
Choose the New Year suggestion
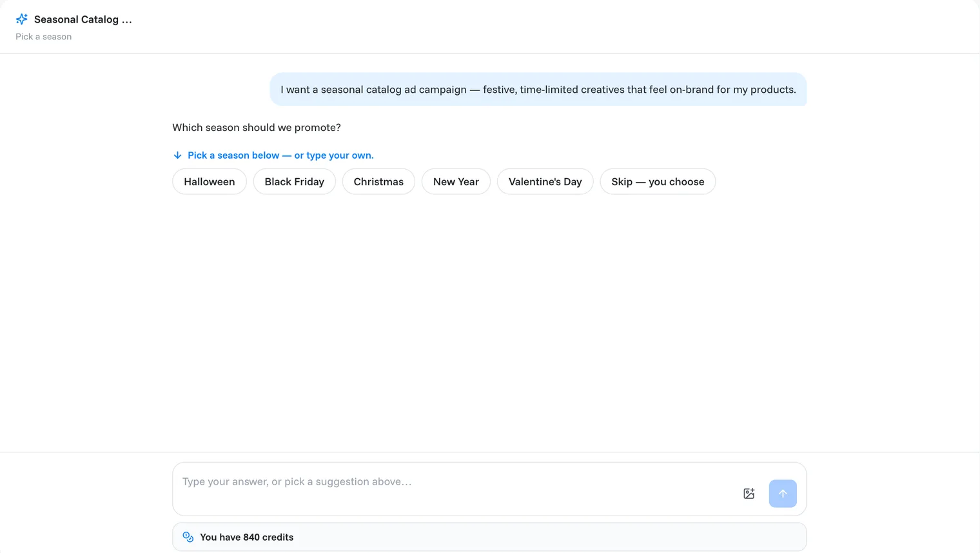click(x=456, y=181)
